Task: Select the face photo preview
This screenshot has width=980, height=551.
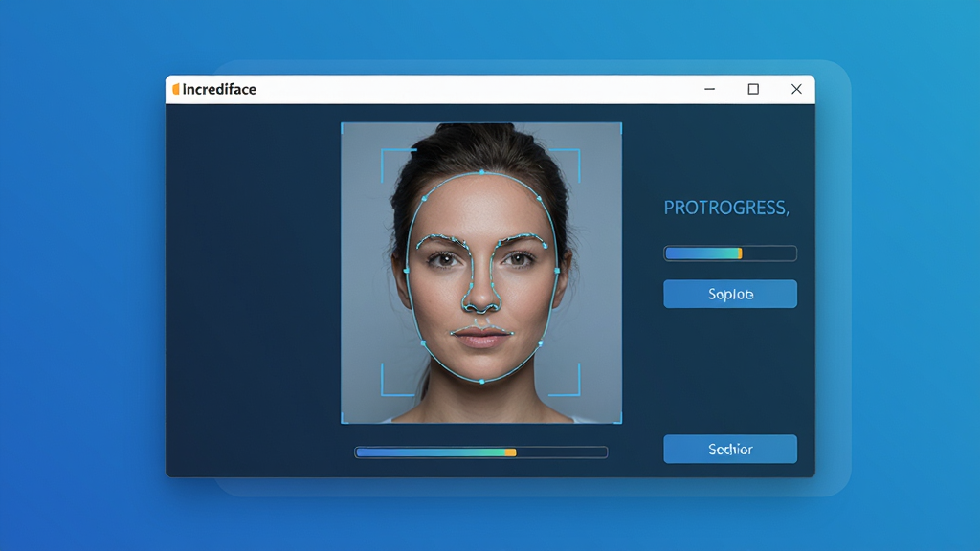Action: 481,273
